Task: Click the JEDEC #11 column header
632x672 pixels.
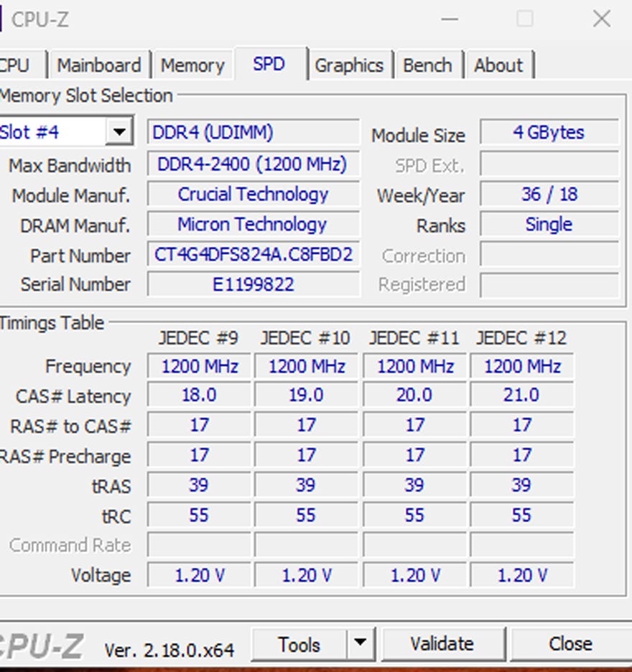Action: [414, 337]
